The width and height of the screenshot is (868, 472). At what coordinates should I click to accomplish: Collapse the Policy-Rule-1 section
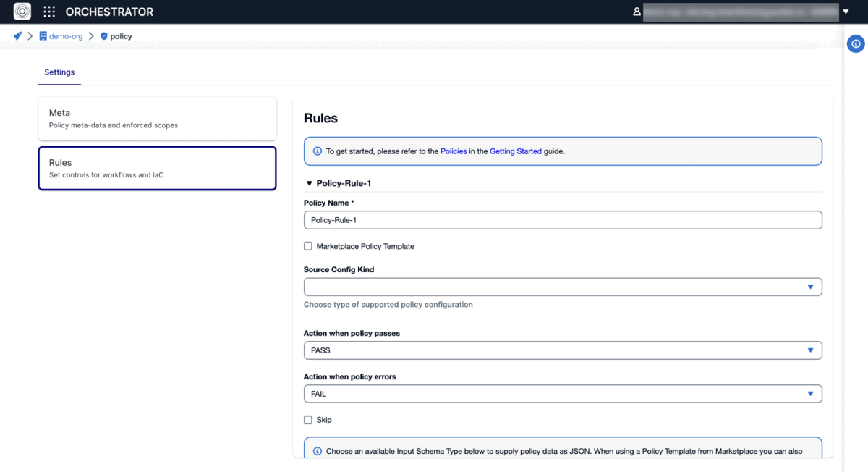click(x=310, y=184)
